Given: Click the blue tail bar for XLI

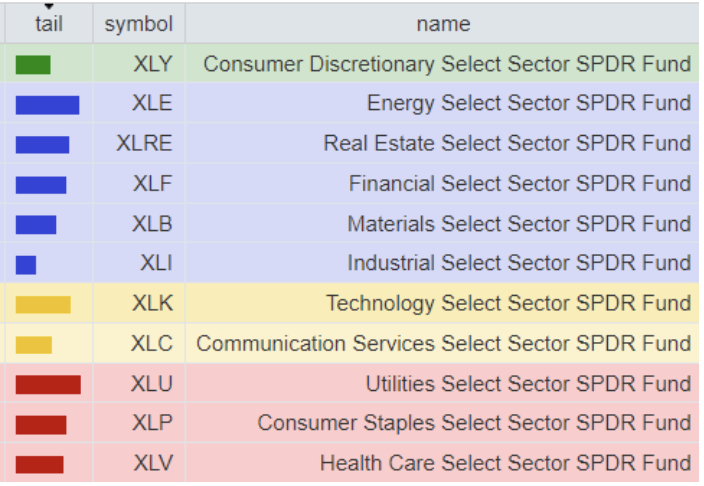Looking at the screenshot, I should click(x=26, y=265).
